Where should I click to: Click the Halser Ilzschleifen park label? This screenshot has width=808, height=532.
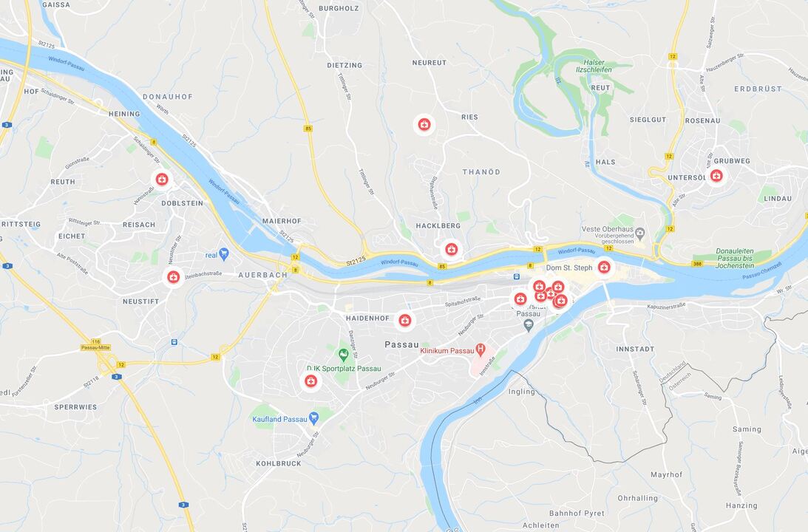[594, 66]
